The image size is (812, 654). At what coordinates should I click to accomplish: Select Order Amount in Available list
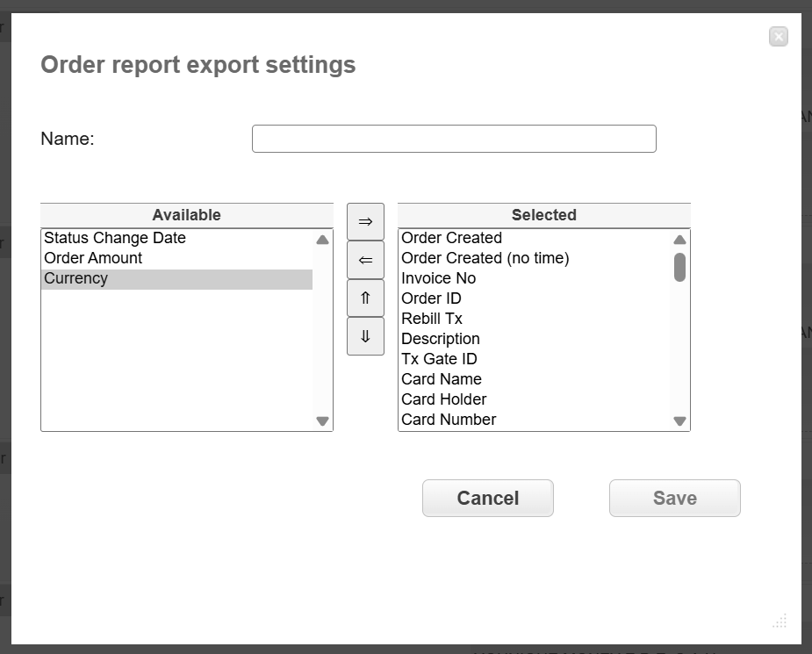tap(93, 258)
